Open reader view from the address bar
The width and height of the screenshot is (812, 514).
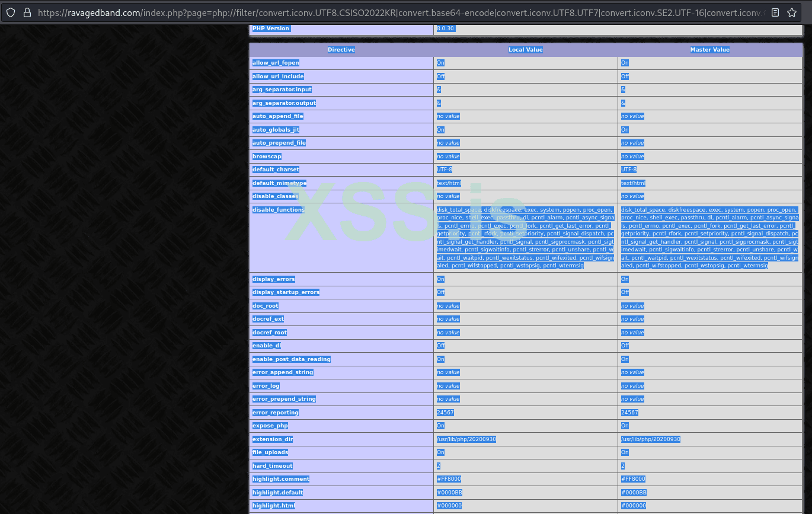775,12
